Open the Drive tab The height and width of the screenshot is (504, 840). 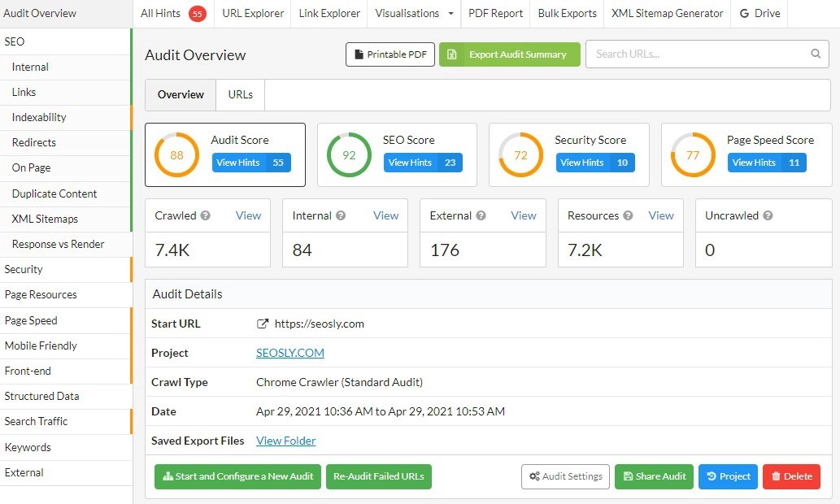click(x=759, y=13)
